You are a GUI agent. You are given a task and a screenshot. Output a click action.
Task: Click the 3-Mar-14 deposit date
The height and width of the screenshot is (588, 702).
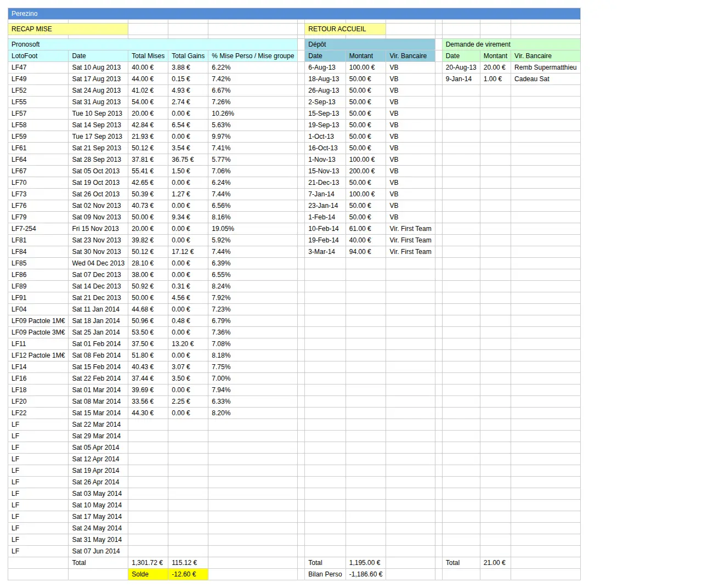coord(325,252)
